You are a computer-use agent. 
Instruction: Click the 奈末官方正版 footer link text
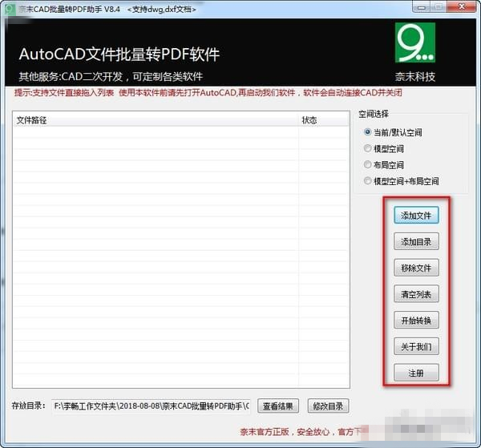264,432
